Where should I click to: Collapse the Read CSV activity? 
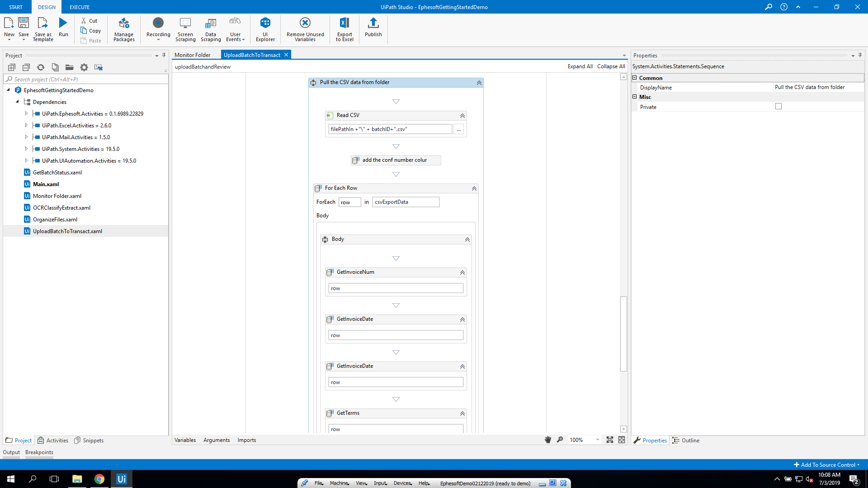[x=462, y=116]
